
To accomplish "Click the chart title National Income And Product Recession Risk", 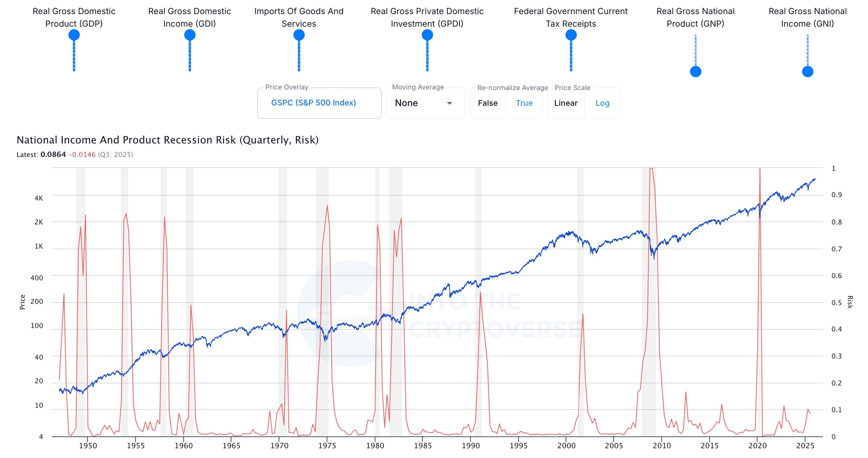I will (167, 140).
